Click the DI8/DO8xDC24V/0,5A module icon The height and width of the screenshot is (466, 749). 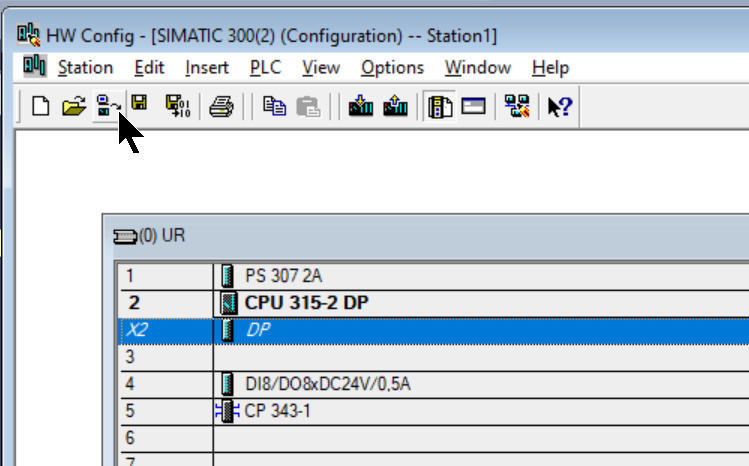coord(228,384)
